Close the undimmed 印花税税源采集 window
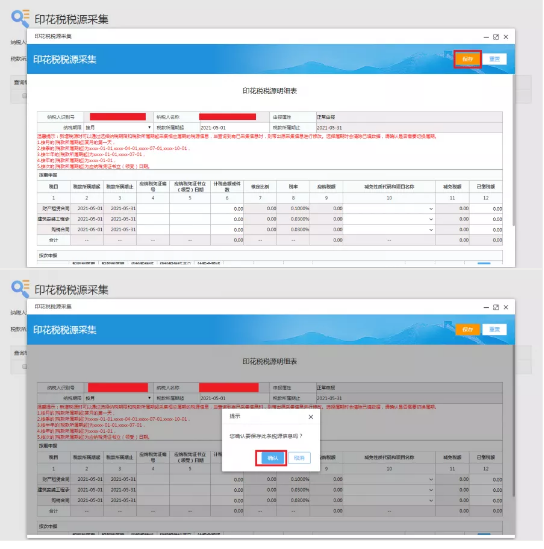 coord(506,37)
